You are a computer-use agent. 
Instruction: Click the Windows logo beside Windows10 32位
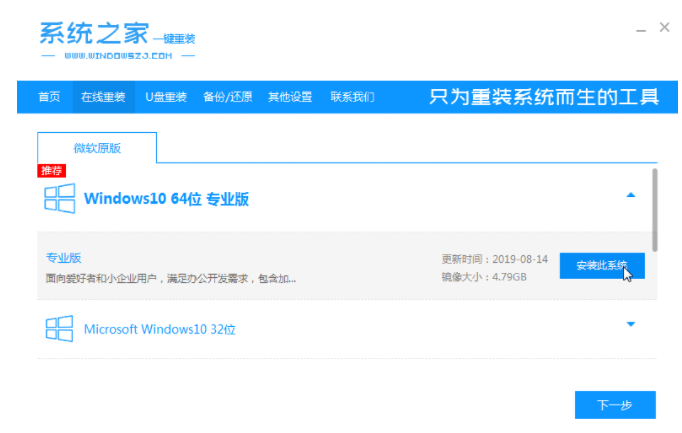[x=59, y=328]
